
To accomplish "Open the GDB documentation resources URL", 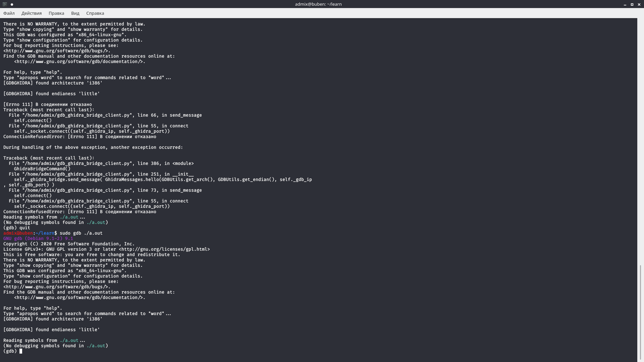I will tap(79, 61).
